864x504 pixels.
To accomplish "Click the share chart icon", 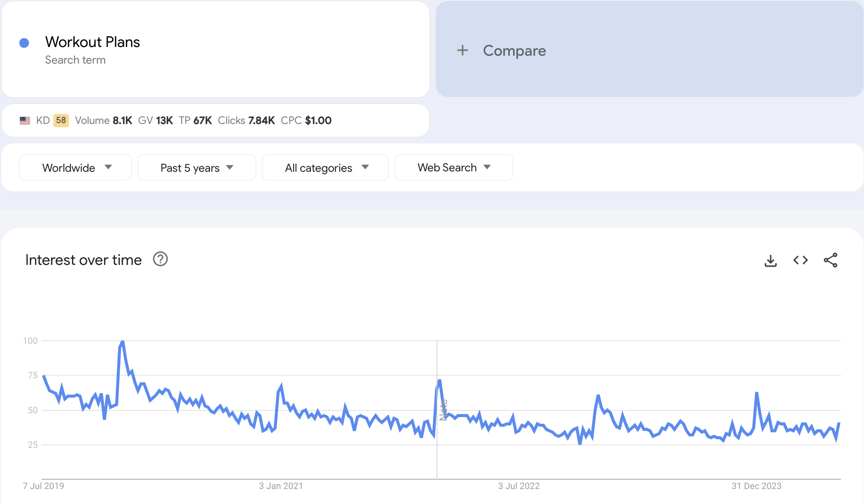I will pos(830,260).
